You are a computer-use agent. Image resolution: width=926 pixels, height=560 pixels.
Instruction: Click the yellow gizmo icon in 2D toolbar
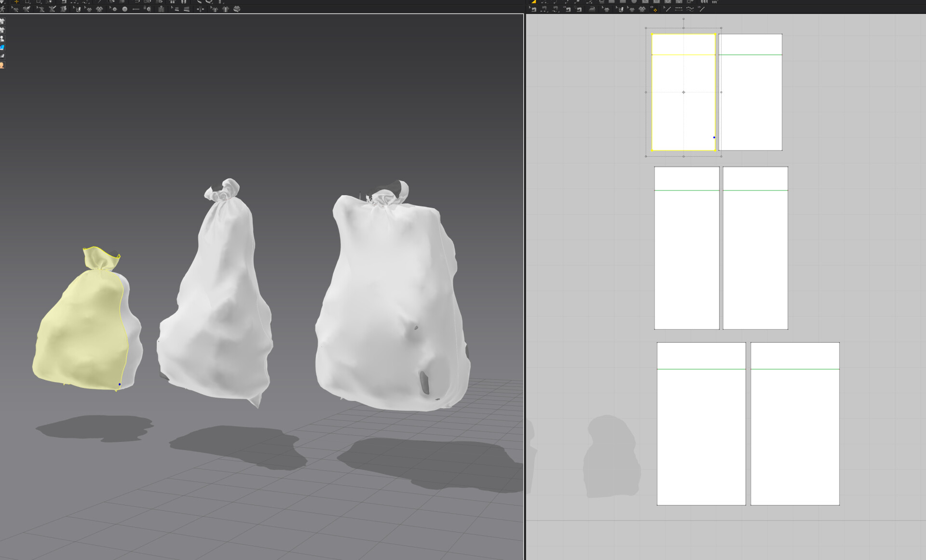coord(654,10)
